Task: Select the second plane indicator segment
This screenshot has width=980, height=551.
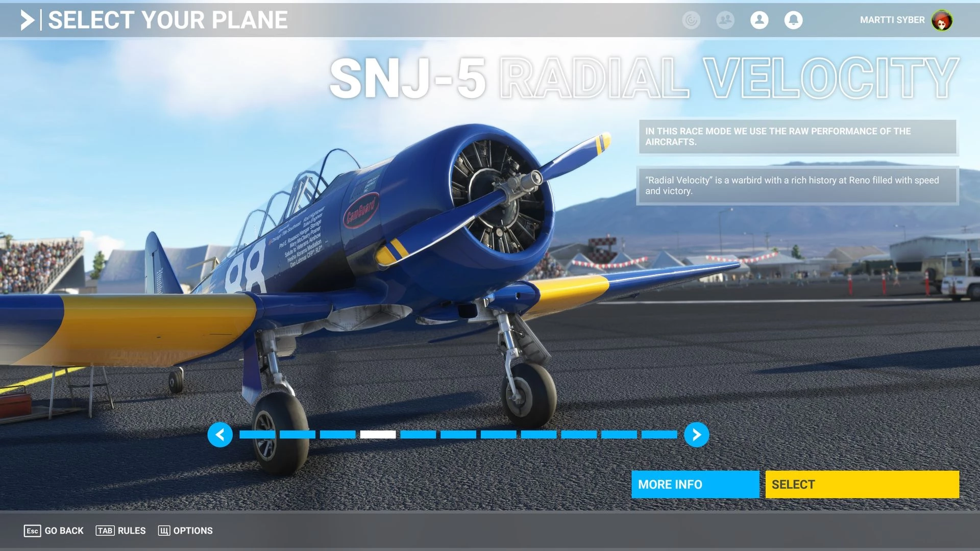Action: 298,435
